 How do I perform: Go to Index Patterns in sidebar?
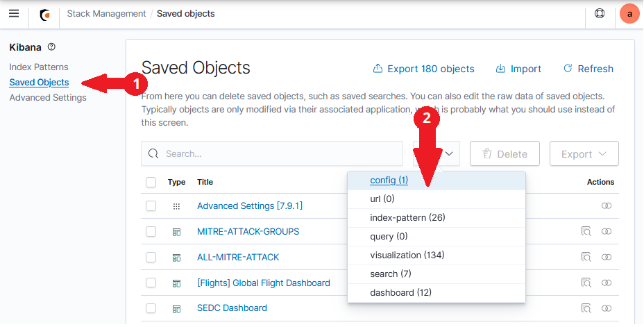[x=39, y=67]
